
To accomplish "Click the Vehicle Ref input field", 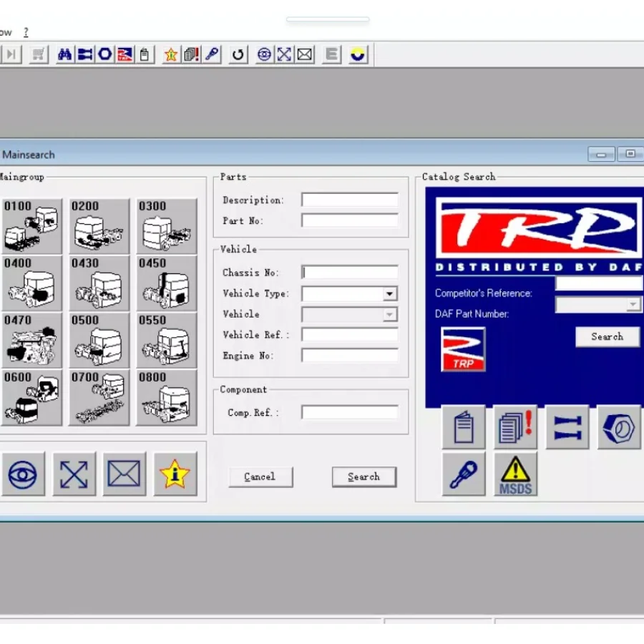I will coord(349,335).
